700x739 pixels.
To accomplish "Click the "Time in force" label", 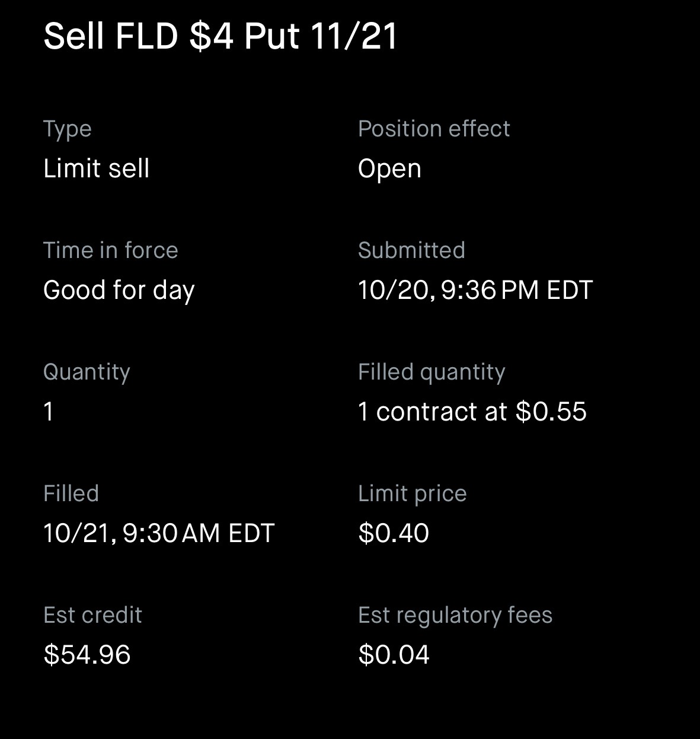I will (x=110, y=250).
